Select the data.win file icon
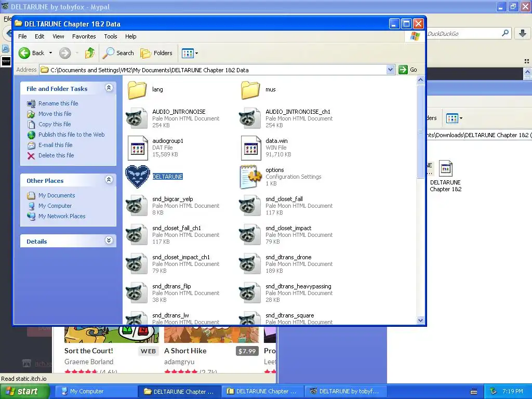Screen dimensions: 532x399 pyautogui.click(x=251, y=148)
